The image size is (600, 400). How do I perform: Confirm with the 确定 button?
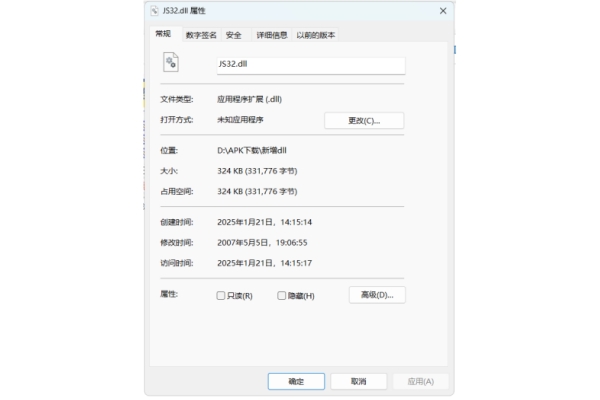(296, 381)
